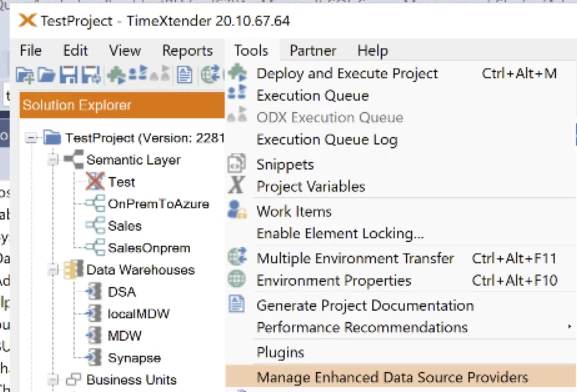The width and height of the screenshot is (577, 392).
Task: Collapse the Data Warehouses tree node
Action: (53, 270)
